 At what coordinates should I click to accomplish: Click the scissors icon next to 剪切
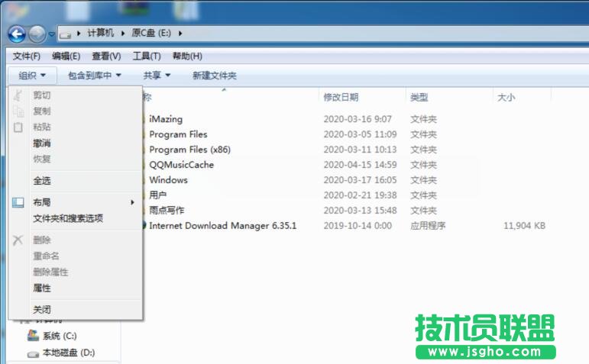(x=18, y=95)
